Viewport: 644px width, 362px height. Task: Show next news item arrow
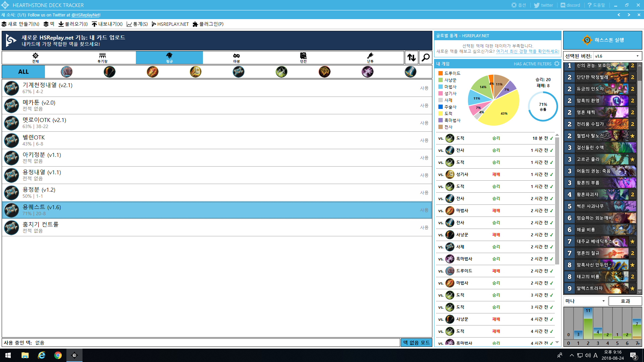click(629, 15)
